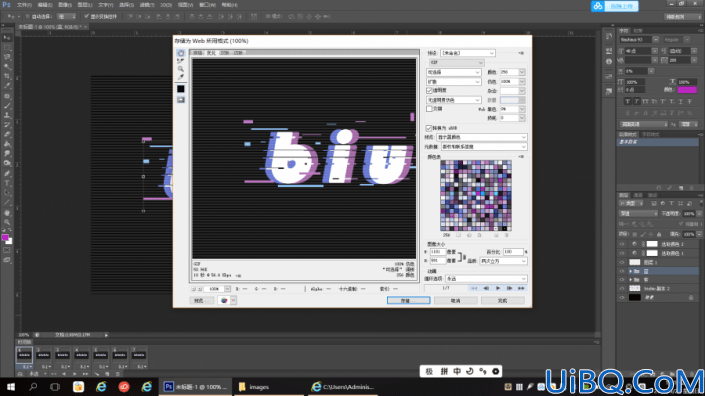Screen dimensions: 705x396
Task: Click the map to transparent icon under color table
Action: click(459, 235)
